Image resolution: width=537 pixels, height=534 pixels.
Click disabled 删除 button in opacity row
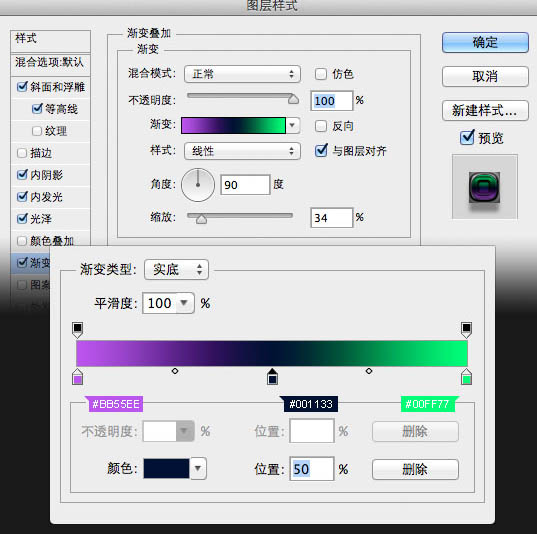(x=415, y=431)
